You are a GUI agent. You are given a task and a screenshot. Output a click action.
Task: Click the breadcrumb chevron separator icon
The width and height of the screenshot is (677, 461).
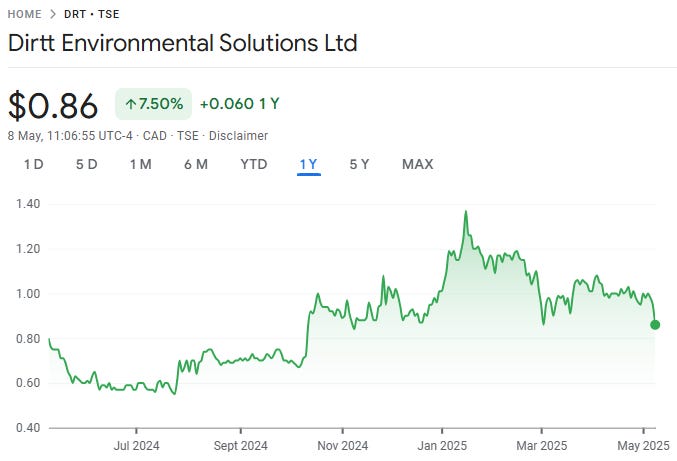(x=53, y=14)
